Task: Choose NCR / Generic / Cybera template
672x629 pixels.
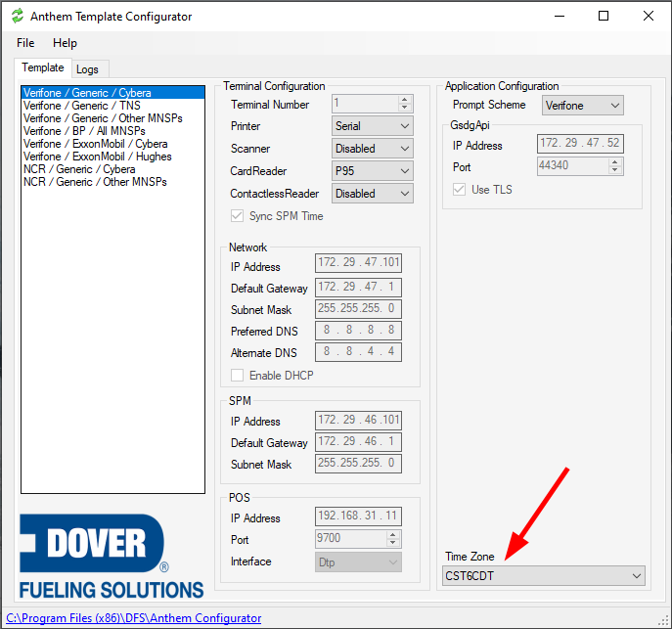Action: coord(112,169)
